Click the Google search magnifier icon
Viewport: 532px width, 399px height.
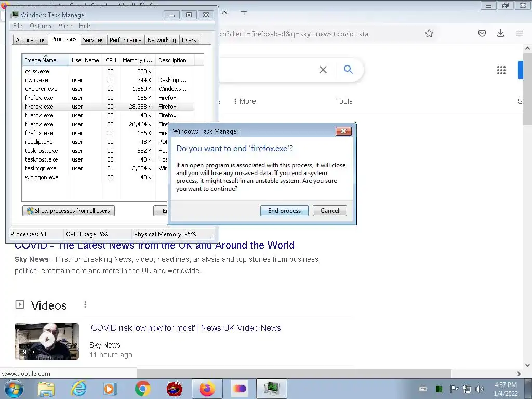pos(348,69)
